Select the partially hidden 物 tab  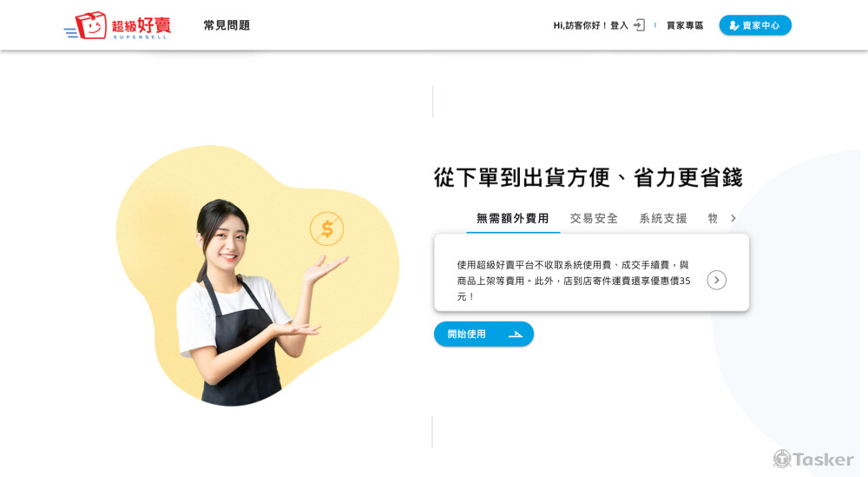click(x=713, y=218)
